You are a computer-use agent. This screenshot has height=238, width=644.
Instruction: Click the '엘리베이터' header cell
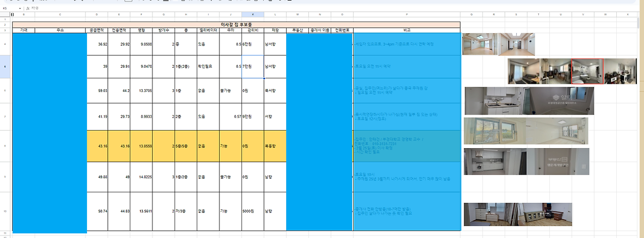[208, 30]
